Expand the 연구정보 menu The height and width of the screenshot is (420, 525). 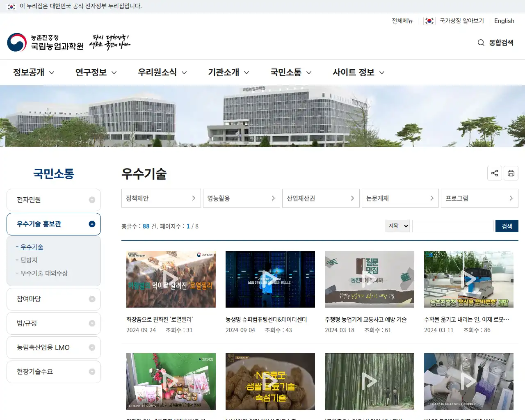(x=96, y=73)
